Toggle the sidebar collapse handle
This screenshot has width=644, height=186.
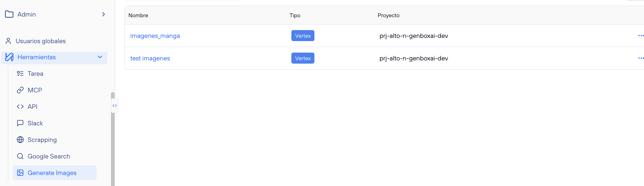coord(114,106)
